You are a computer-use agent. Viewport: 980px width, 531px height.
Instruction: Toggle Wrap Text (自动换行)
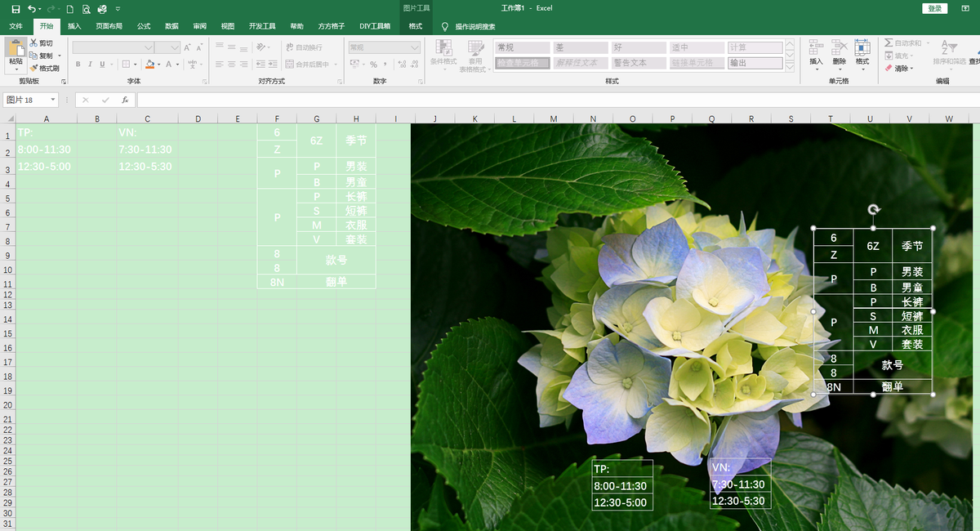click(304, 47)
